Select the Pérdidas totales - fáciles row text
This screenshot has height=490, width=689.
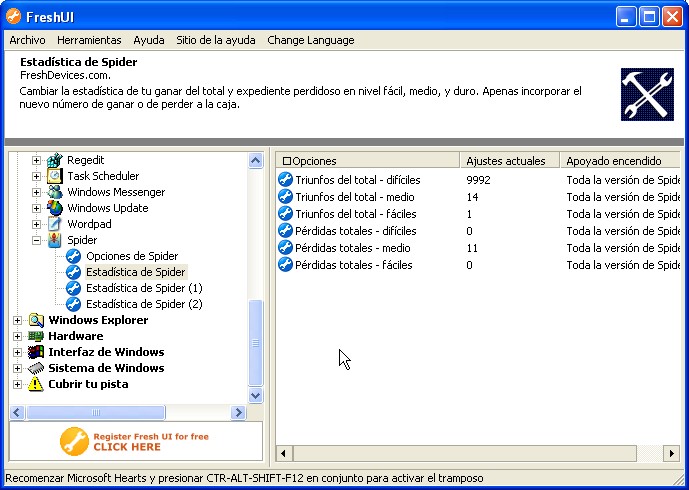coord(354,265)
